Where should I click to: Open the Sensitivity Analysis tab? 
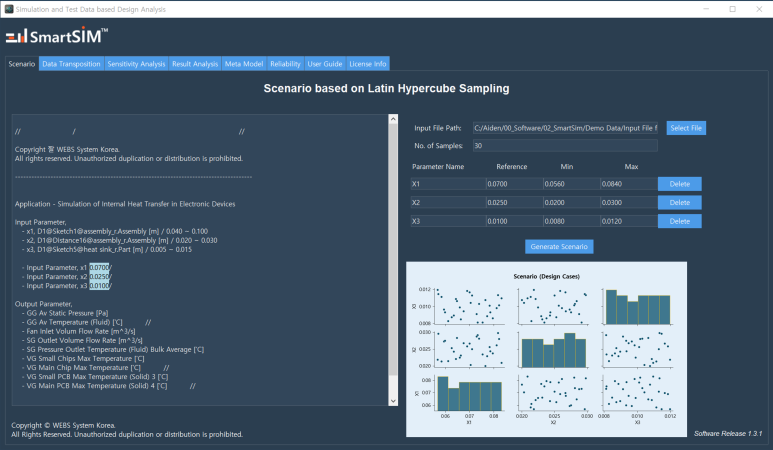point(136,64)
